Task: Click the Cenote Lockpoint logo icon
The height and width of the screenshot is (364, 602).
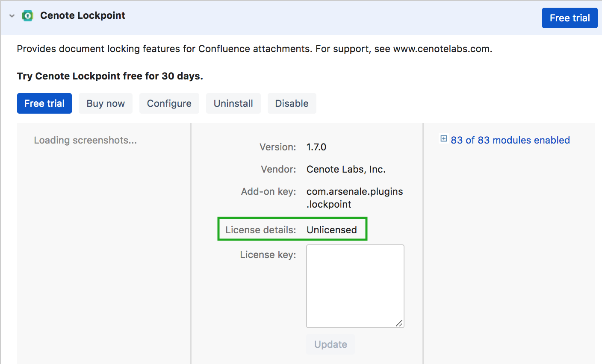Action: click(x=28, y=16)
